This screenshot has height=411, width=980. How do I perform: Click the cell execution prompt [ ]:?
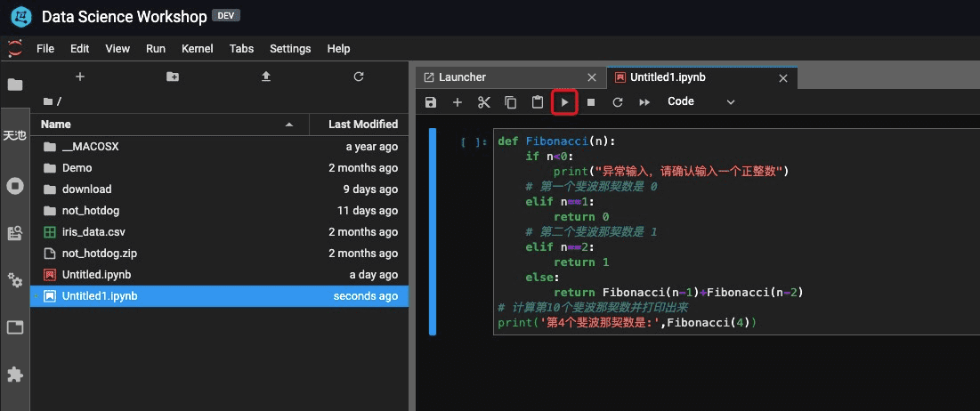[x=474, y=141]
